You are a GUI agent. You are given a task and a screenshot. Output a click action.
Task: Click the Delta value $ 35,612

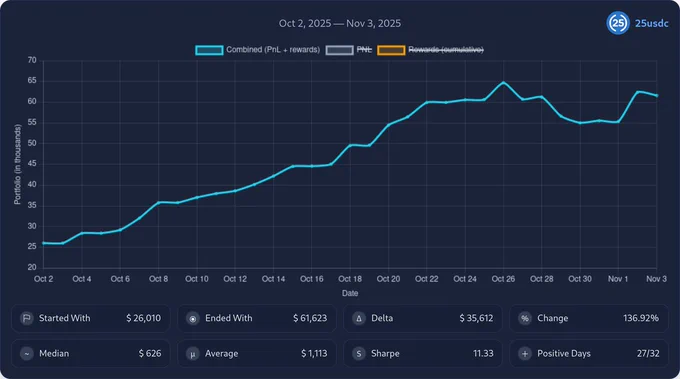[x=476, y=318]
